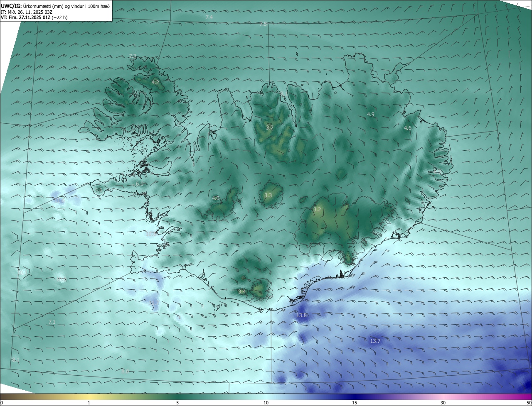Click the 7.4 value at the map's top edge
The width and height of the screenshot is (532, 406).
coord(209,17)
